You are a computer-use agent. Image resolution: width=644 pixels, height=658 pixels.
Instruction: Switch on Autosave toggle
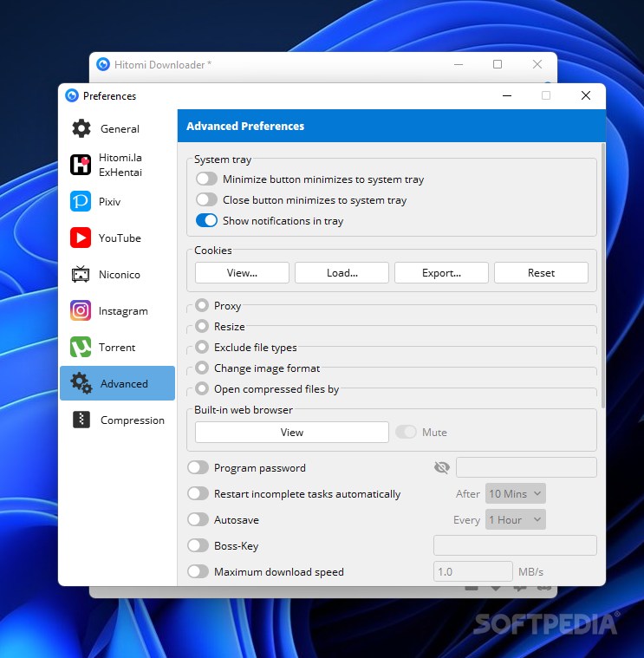(198, 519)
